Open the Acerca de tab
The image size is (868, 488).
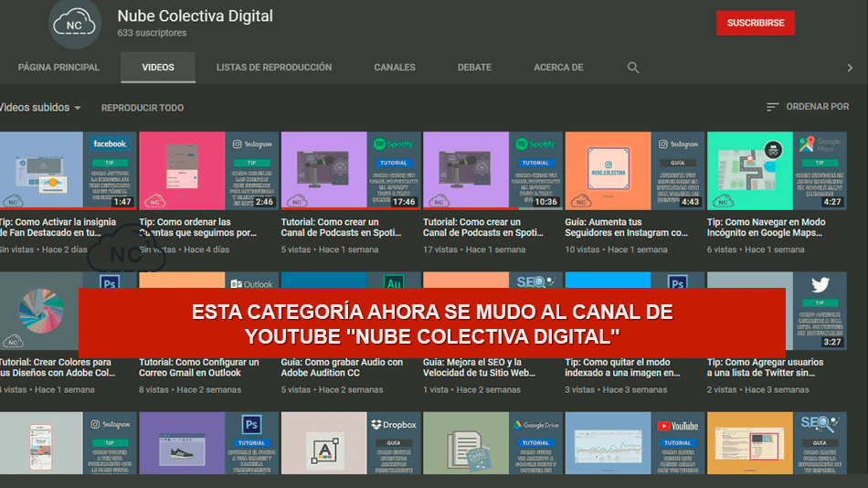pos(558,67)
